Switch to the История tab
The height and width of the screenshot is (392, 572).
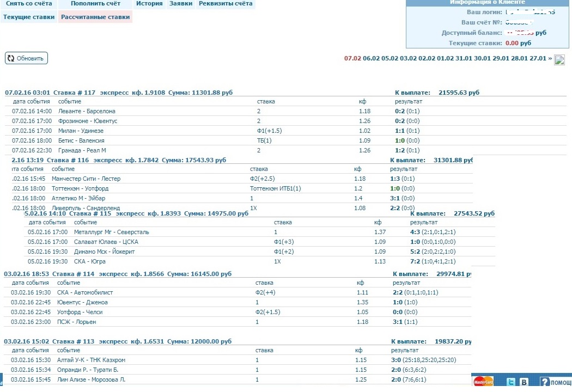tap(149, 4)
